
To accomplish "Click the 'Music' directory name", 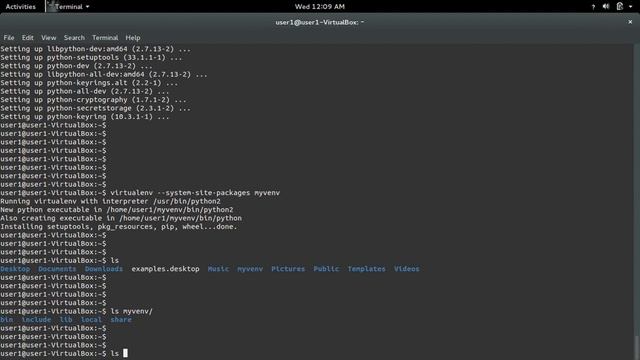I will 218,269.
